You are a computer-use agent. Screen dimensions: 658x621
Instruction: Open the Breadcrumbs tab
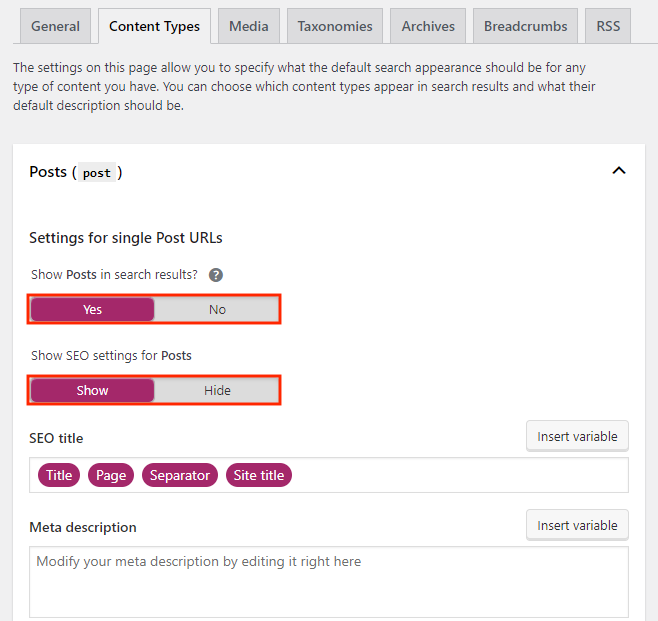pos(525,26)
